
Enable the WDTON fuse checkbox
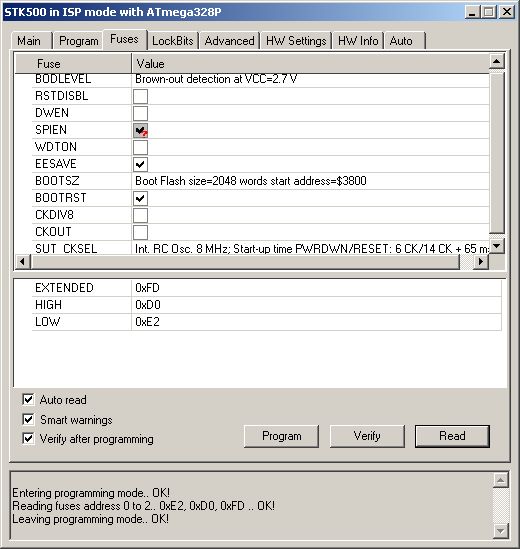tap(140, 147)
